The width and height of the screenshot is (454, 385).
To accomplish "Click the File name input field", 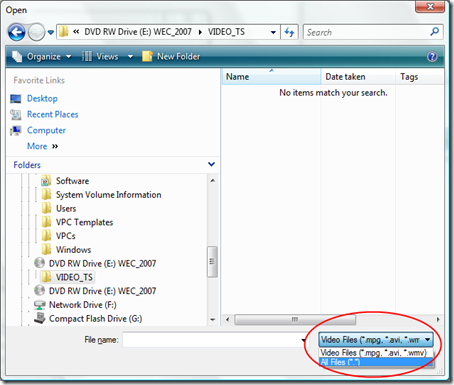I will 212,340.
